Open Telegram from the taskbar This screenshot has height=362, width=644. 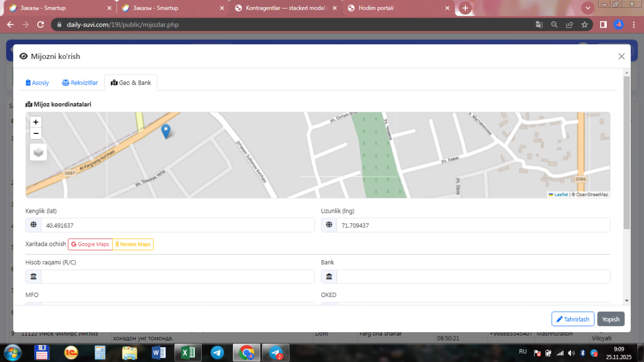pos(217,352)
